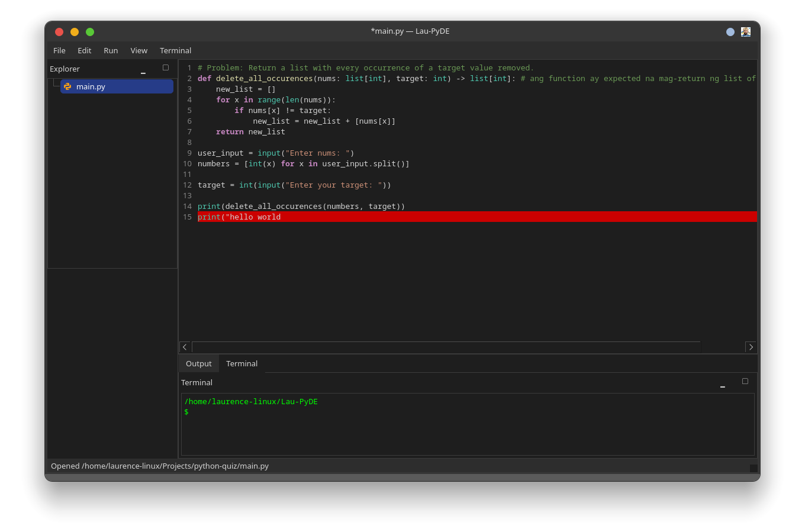Click the resize grip in the status bar

pos(754,468)
